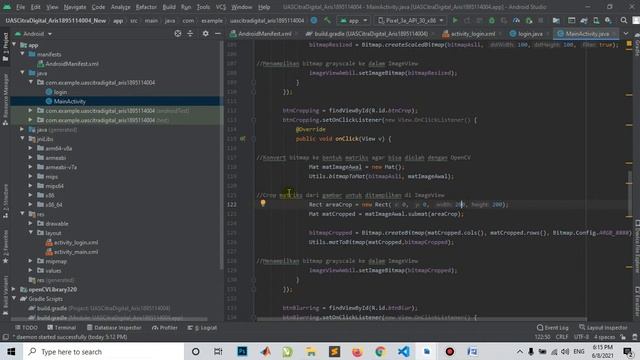Collapse the app module node
This screenshot has height=360, width=640.
(x=15, y=45)
